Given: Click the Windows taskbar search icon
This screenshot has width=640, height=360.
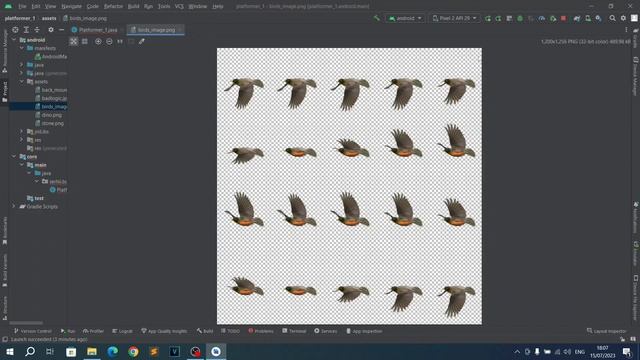Looking at the screenshot, I should pyautogui.click(x=30, y=351).
